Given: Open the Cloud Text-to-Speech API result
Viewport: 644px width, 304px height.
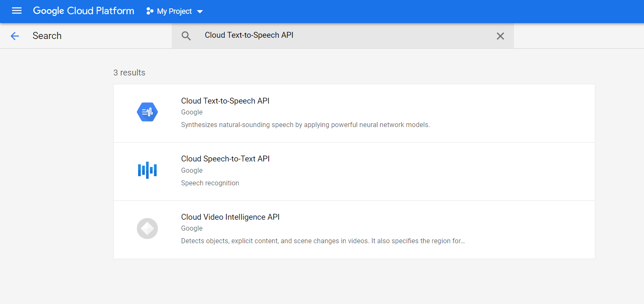Looking at the screenshot, I should point(354,113).
